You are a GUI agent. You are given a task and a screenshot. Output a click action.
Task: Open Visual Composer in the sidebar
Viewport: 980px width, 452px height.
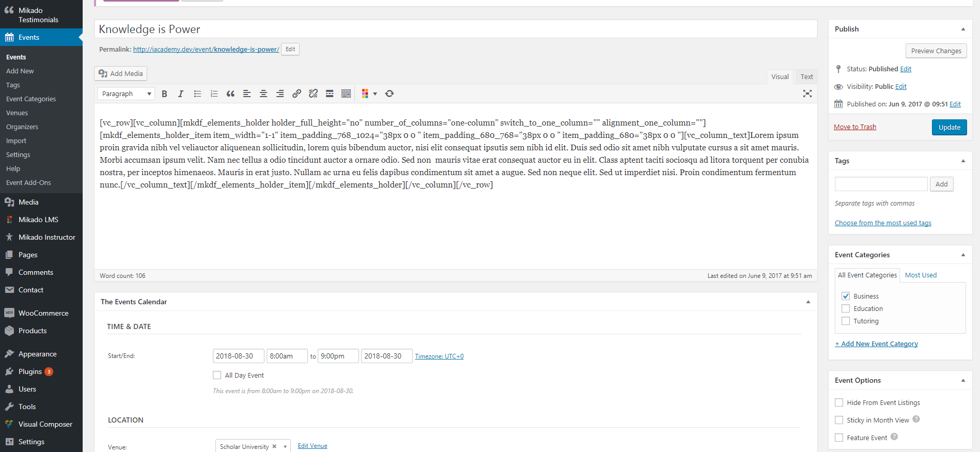click(x=41, y=424)
